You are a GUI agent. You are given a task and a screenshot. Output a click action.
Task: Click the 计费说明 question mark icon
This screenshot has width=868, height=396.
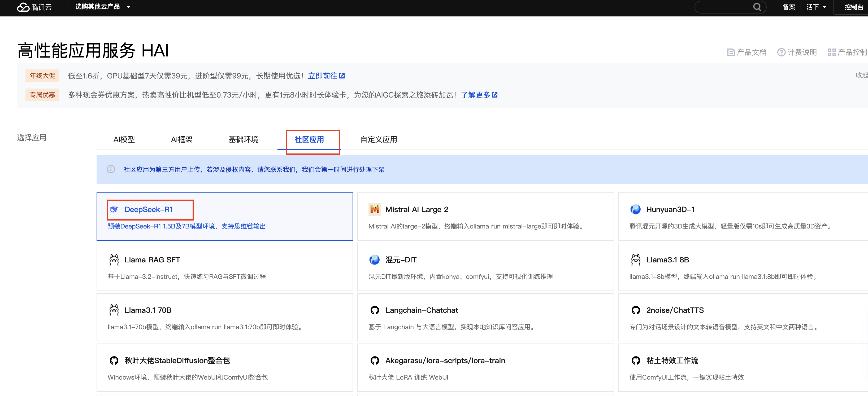coord(781,52)
